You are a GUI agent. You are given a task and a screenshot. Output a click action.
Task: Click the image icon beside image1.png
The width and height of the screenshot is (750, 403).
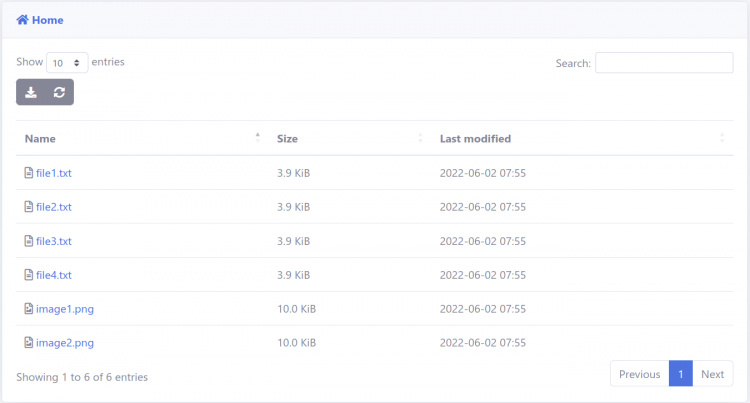point(29,309)
